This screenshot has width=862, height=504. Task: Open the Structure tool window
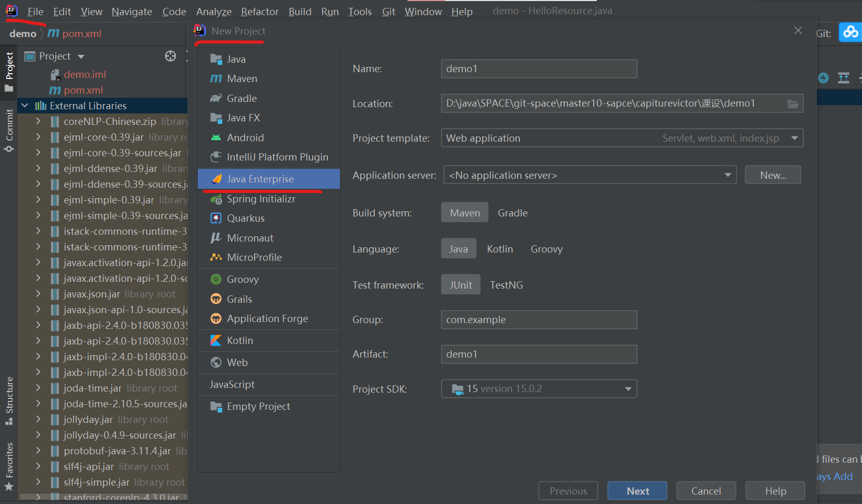pyautogui.click(x=9, y=400)
